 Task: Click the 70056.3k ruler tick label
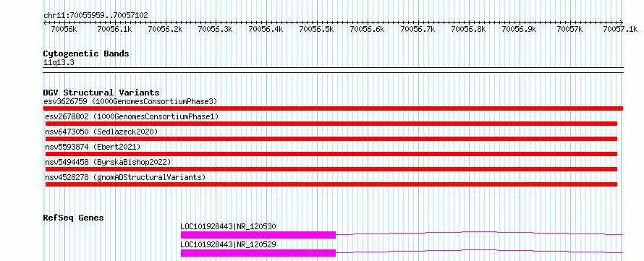tap(215, 29)
